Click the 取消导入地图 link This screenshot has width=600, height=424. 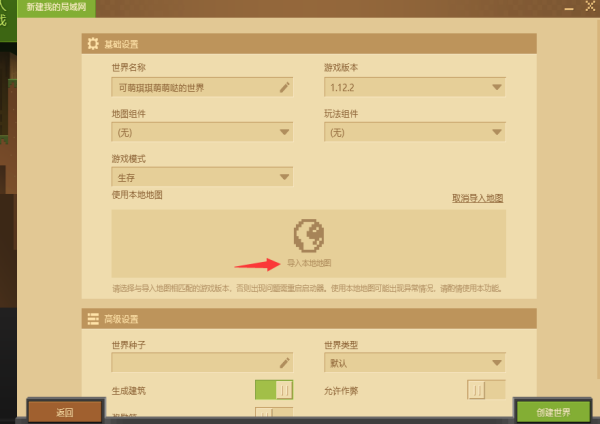477,198
